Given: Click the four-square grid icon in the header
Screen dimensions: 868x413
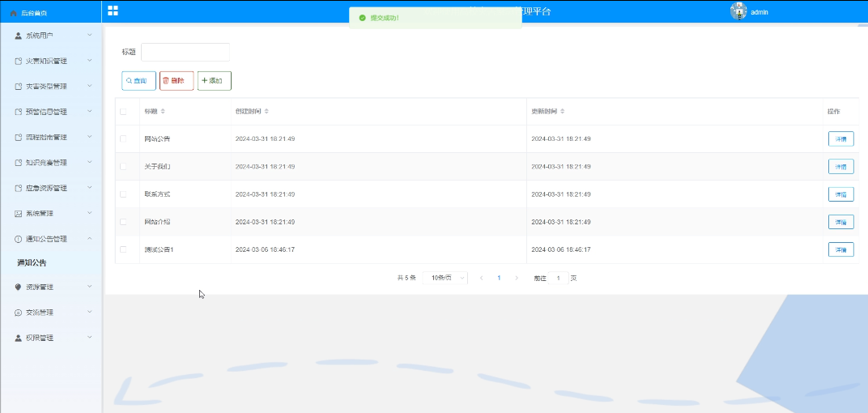Looking at the screenshot, I should point(113,11).
